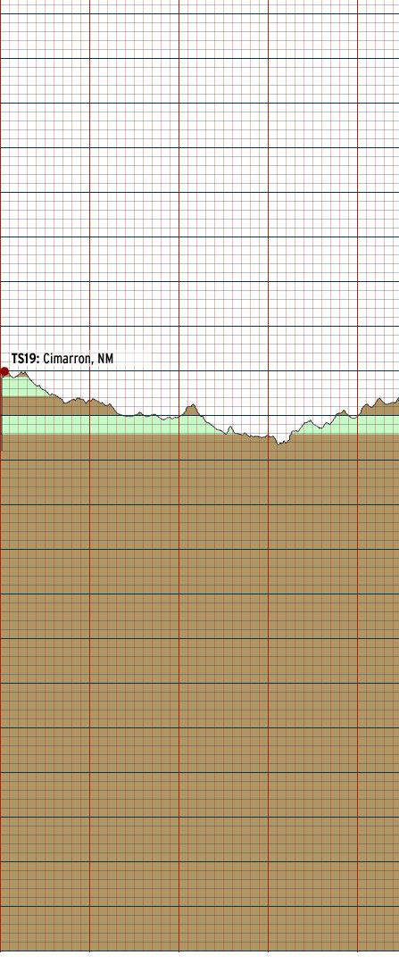Click the empty grid area in the top-right corner
Image resolution: width=399 pixels, height=980 pixels.
point(378,31)
